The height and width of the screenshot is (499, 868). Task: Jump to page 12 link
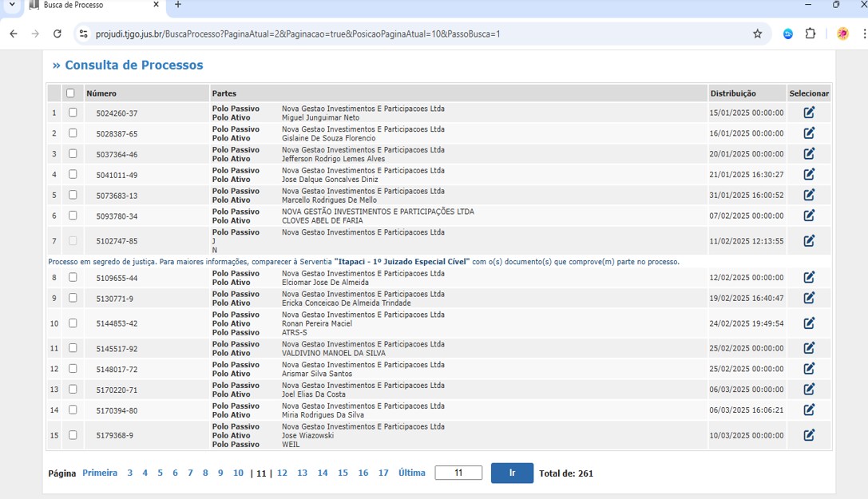pyautogui.click(x=282, y=473)
